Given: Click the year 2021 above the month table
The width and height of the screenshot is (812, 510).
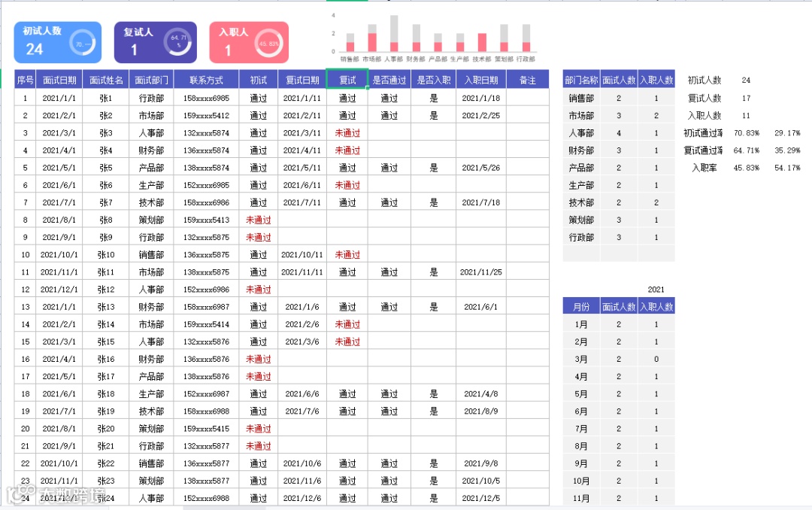Looking at the screenshot, I should 656,289.
